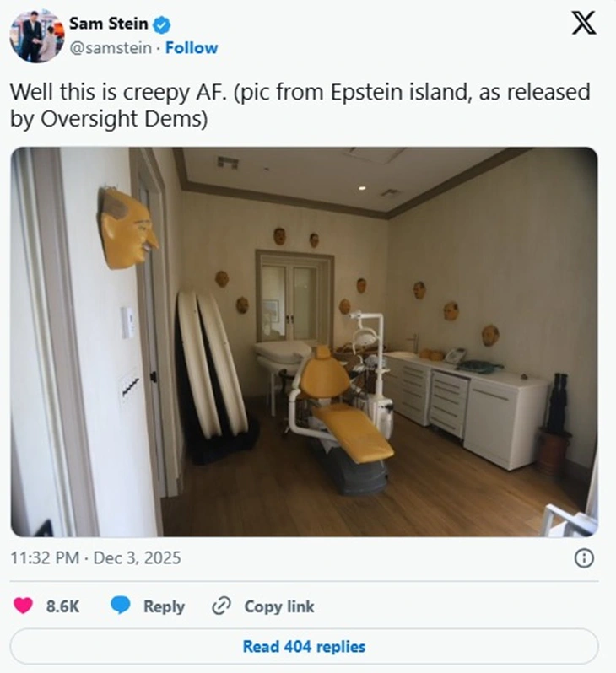Open the Sam Stein display name
This screenshot has width=616, height=673.
pos(108,24)
